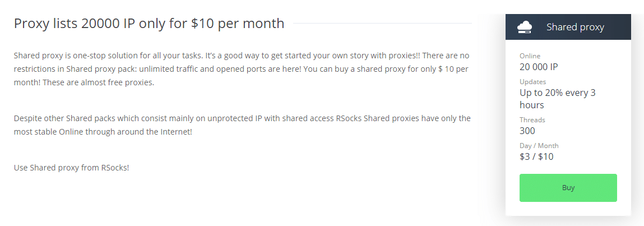Click the $3 / $10 price text
Viewport: 644px width, 226px height.
(536, 156)
